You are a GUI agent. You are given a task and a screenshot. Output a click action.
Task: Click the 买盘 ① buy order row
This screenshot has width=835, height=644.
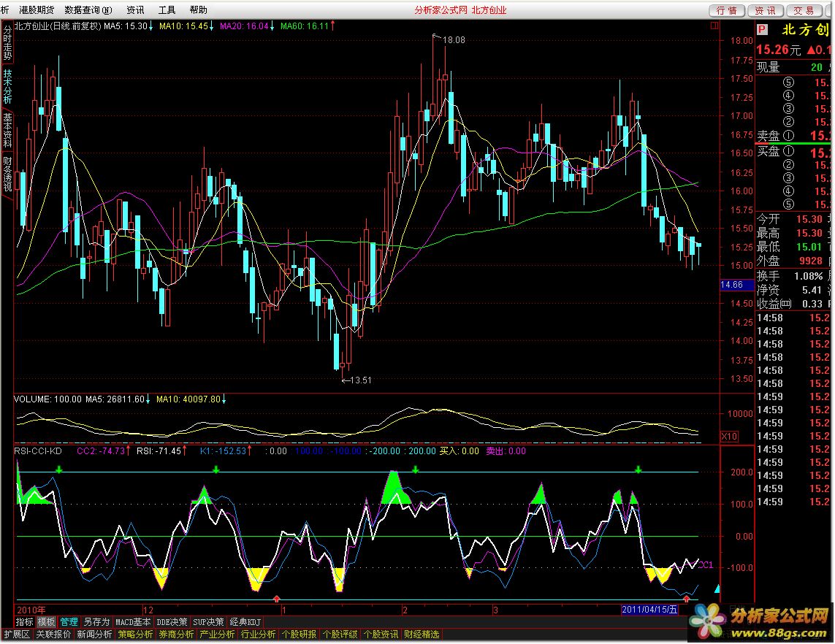[x=793, y=152]
